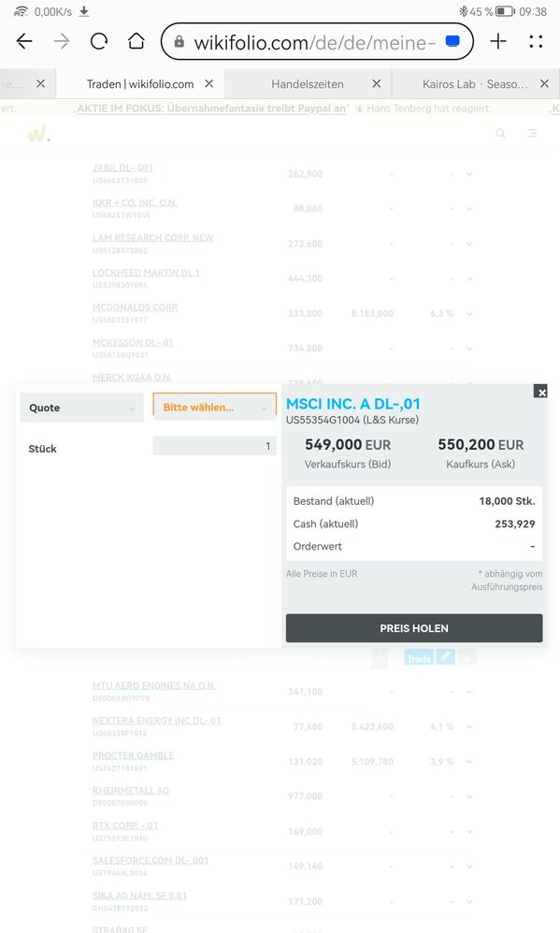The width and height of the screenshot is (560, 933).
Task: Open the 'Bitte wählen...' dropdown
Action: (x=215, y=407)
